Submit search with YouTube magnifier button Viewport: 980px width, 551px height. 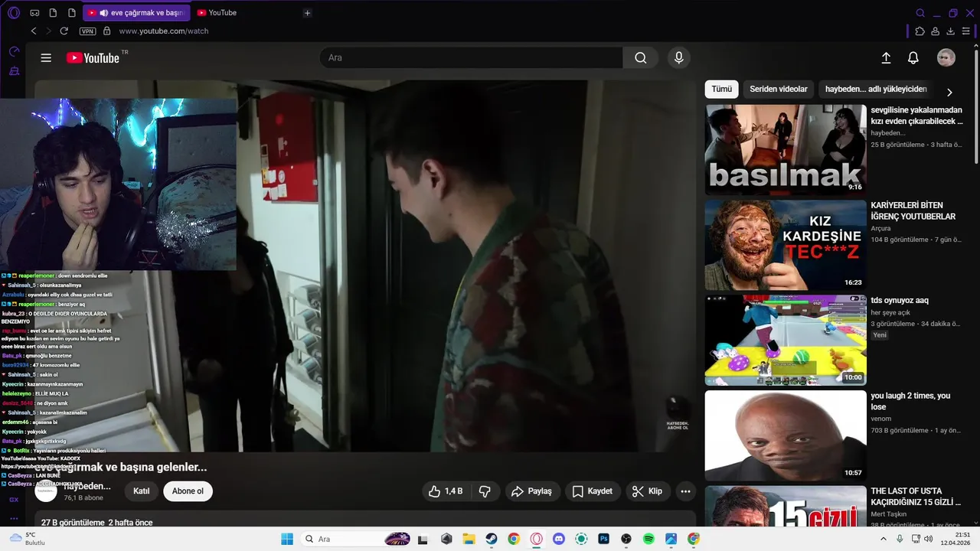(x=641, y=57)
